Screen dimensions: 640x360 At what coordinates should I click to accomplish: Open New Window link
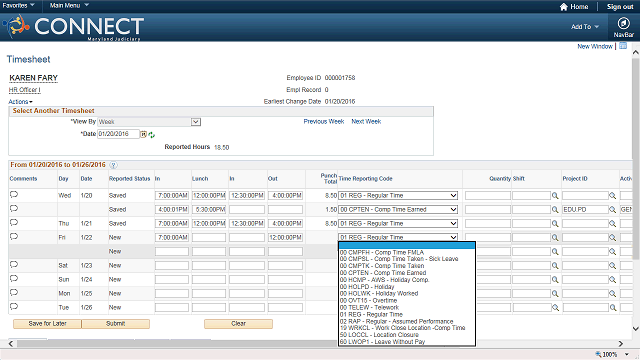pos(595,47)
